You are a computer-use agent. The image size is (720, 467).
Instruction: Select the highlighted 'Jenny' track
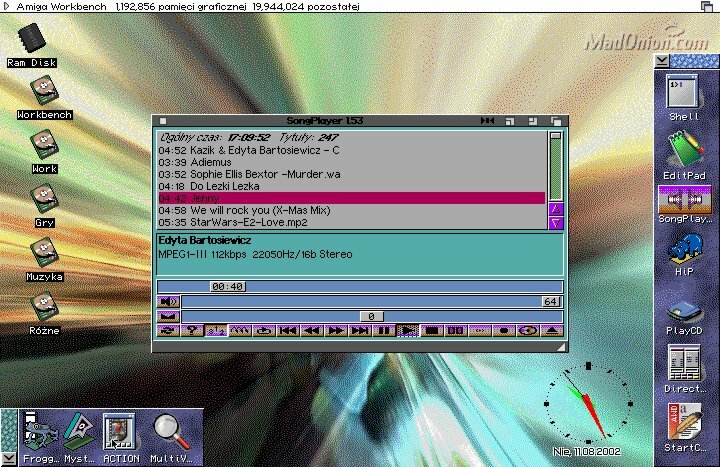pos(352,198)
